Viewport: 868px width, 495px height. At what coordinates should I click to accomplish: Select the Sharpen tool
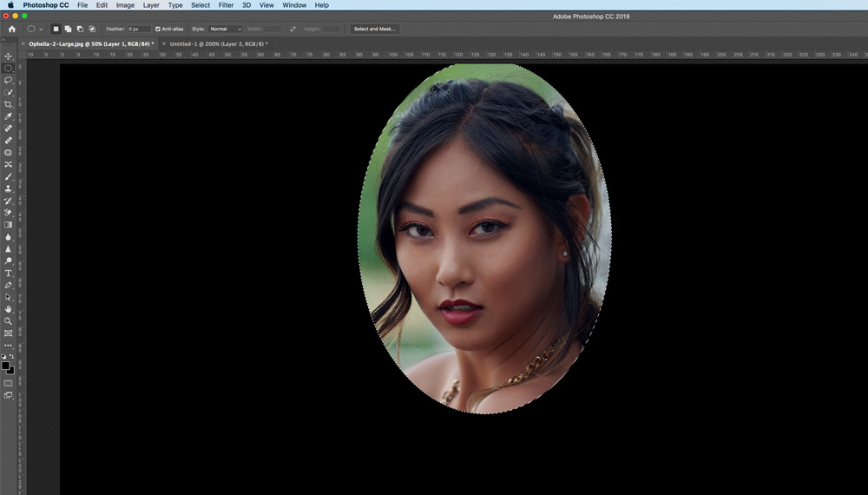(x=9, y=249)
